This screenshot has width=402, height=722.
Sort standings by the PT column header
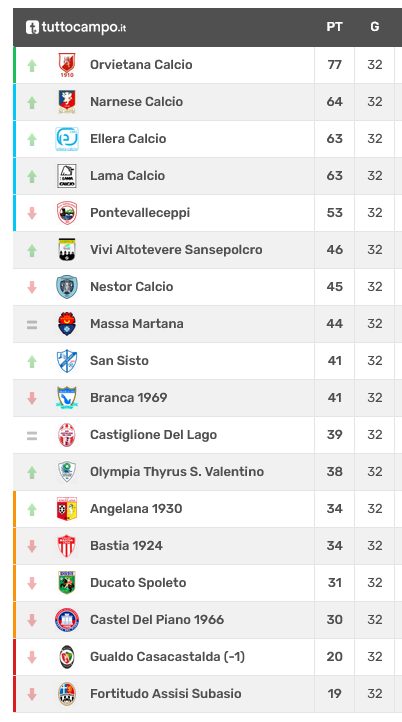[x=334, y=27]
